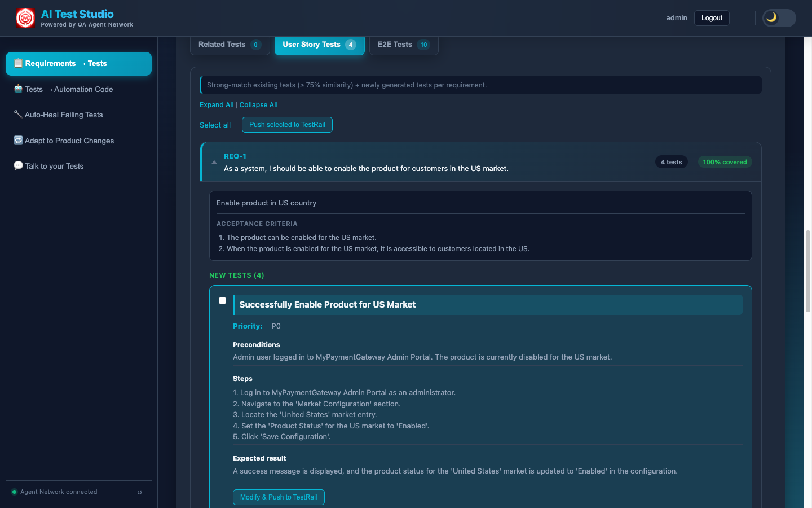This screenshot has width=812, height=508.
Task: Open Auto-Heal Failing Tests page
Action: (x=78, y=115)
